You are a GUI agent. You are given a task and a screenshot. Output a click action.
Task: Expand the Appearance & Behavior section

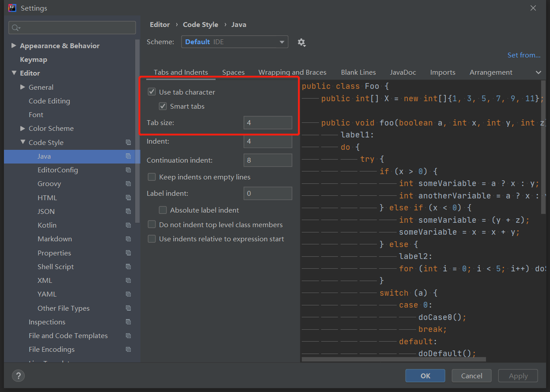[x=14, y=46]
